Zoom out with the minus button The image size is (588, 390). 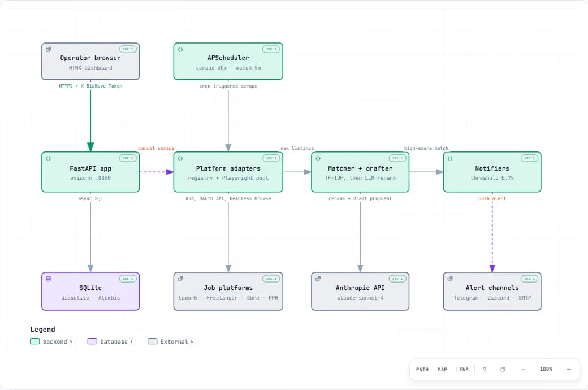(523, 370)
